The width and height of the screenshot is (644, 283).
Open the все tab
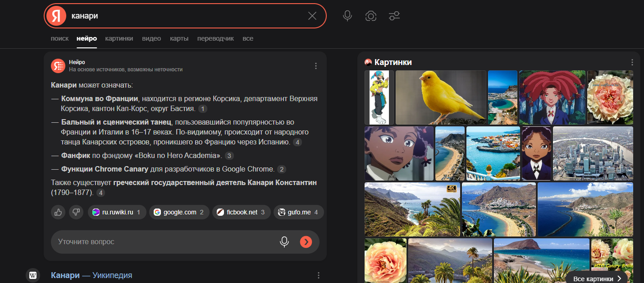pos(248,38)
